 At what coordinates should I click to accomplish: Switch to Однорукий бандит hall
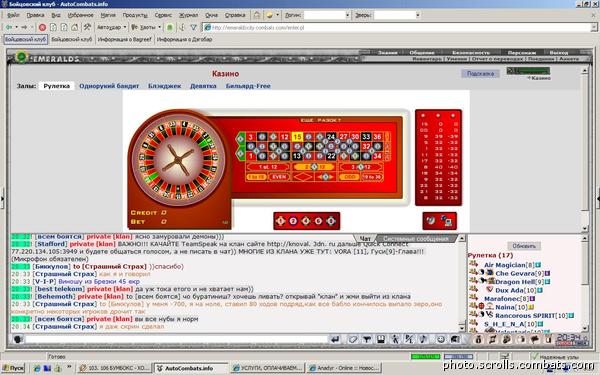pos(109,86)
